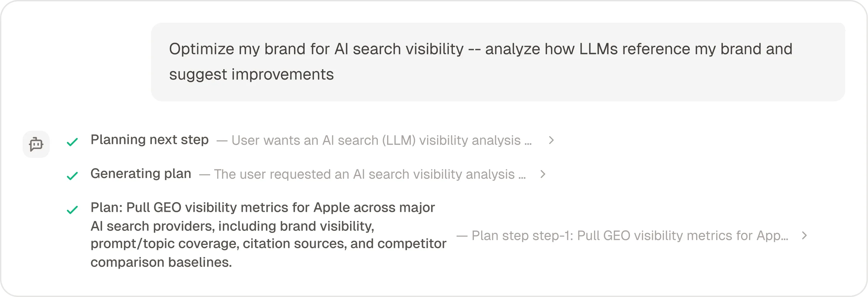
Task: Open the Generating plan title
Action: 141,173
